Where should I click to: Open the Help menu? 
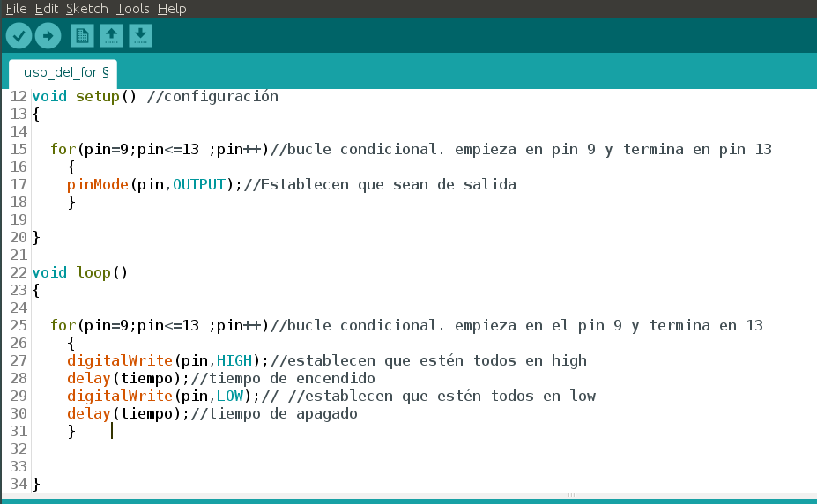172,9
